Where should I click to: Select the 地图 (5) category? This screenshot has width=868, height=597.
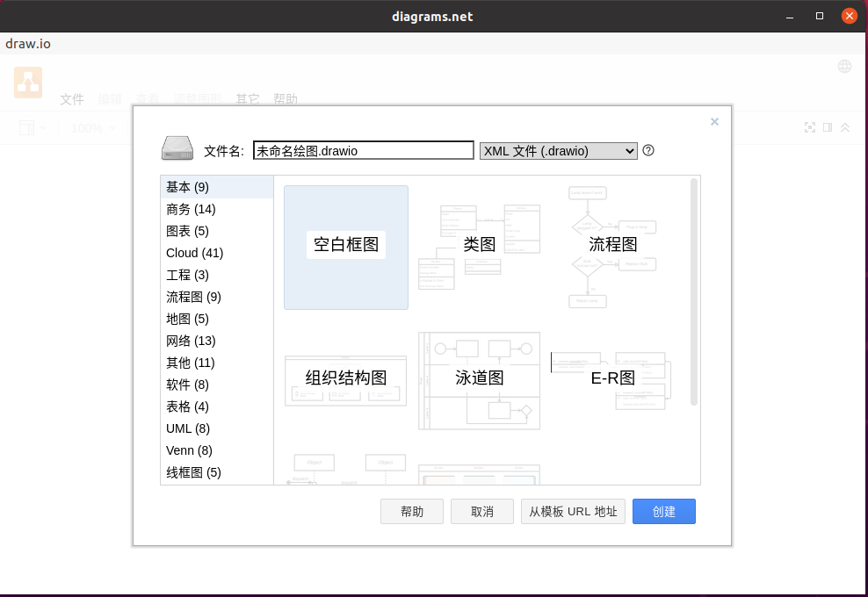click(217, 319)
